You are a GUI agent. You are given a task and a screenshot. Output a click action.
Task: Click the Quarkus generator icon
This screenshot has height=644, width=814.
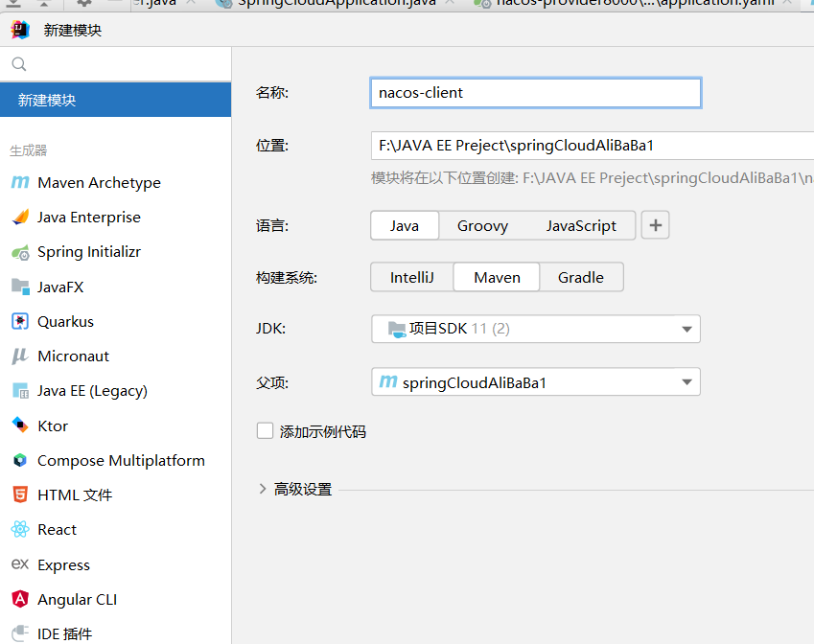[x=20, y=321]
